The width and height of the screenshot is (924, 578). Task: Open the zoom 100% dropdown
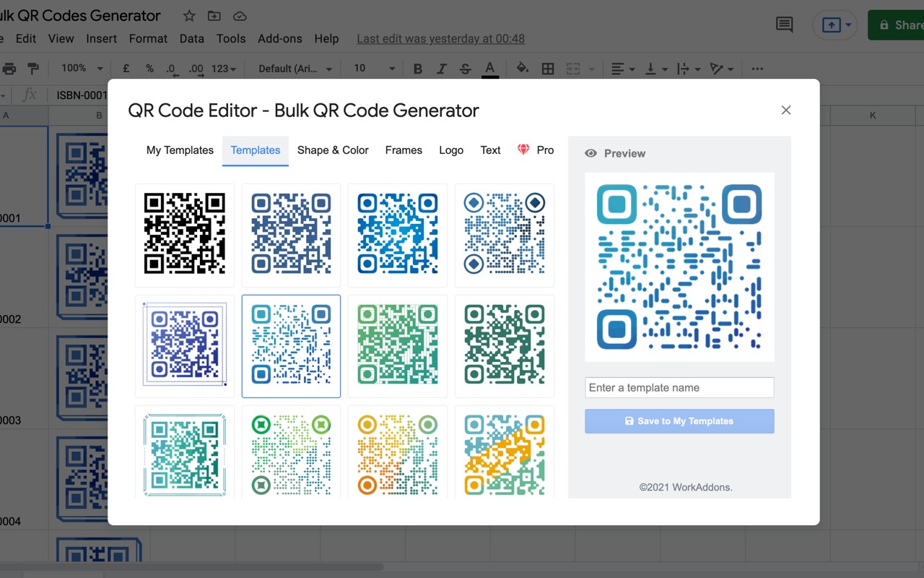point(82,68)
